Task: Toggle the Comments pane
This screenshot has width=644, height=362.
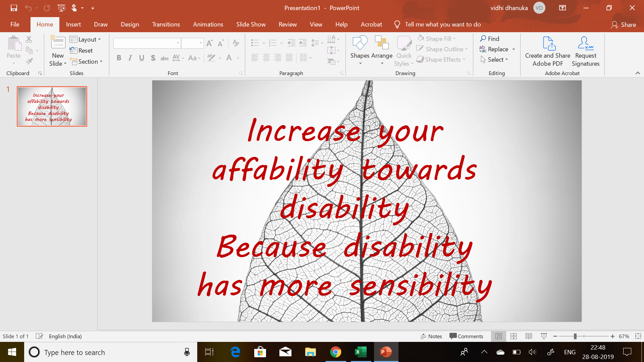Action: 466,336
